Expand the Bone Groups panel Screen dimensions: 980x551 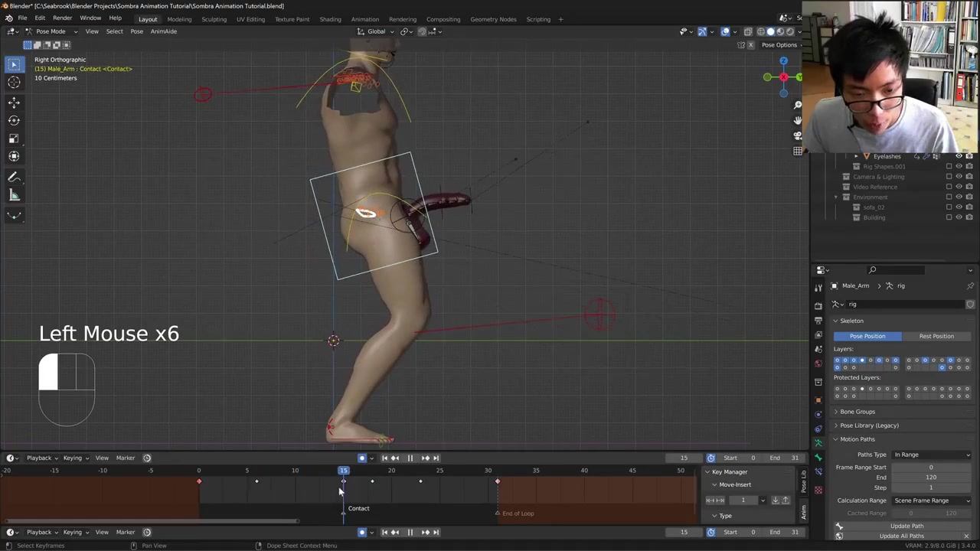(x=857, y=412)
